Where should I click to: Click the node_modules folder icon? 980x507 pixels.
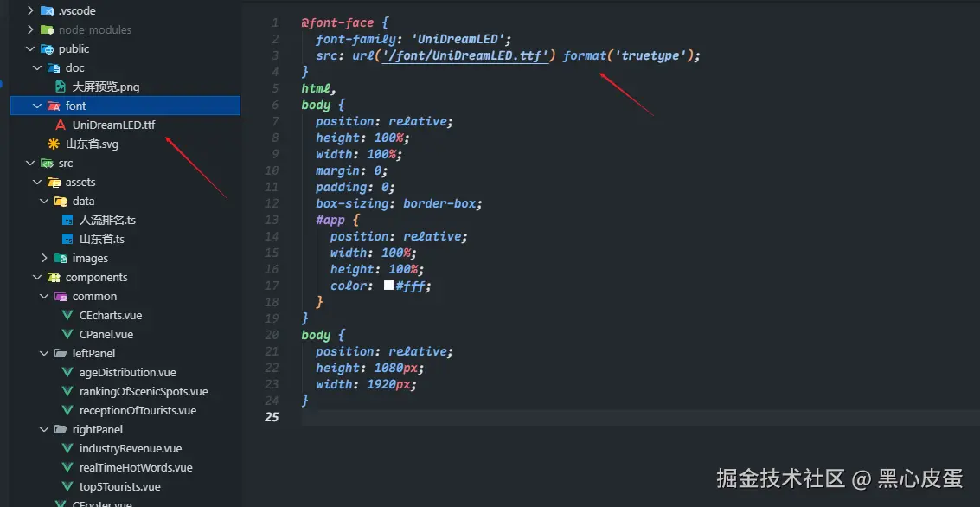tap(47, 30)
